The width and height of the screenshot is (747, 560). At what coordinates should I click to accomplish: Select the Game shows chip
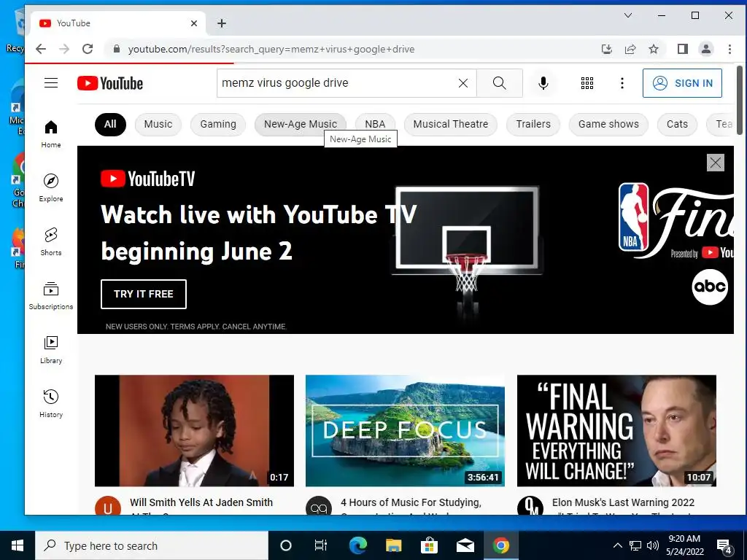coord(608,124)
